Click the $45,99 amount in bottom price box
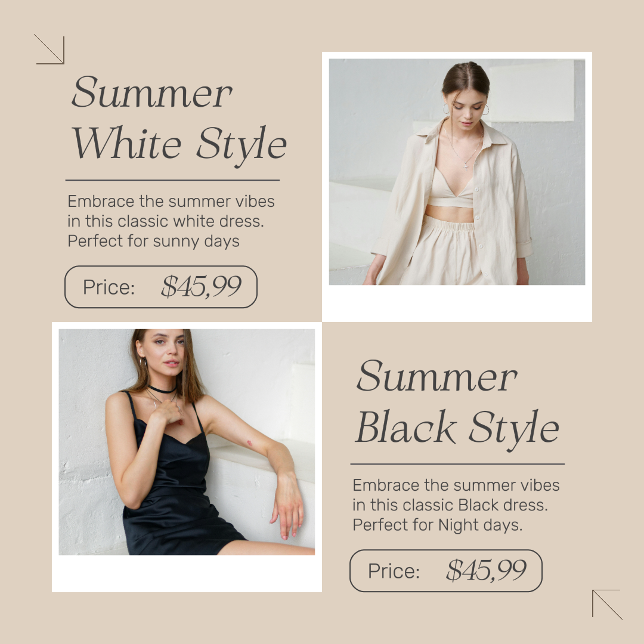The width and height of the screenshot is (644, 644). coord(486,570)
